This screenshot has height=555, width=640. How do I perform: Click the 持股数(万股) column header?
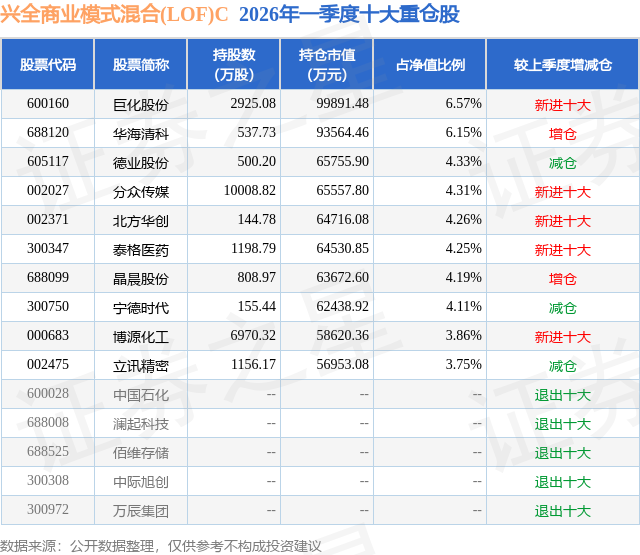click(x=234, y=64)
